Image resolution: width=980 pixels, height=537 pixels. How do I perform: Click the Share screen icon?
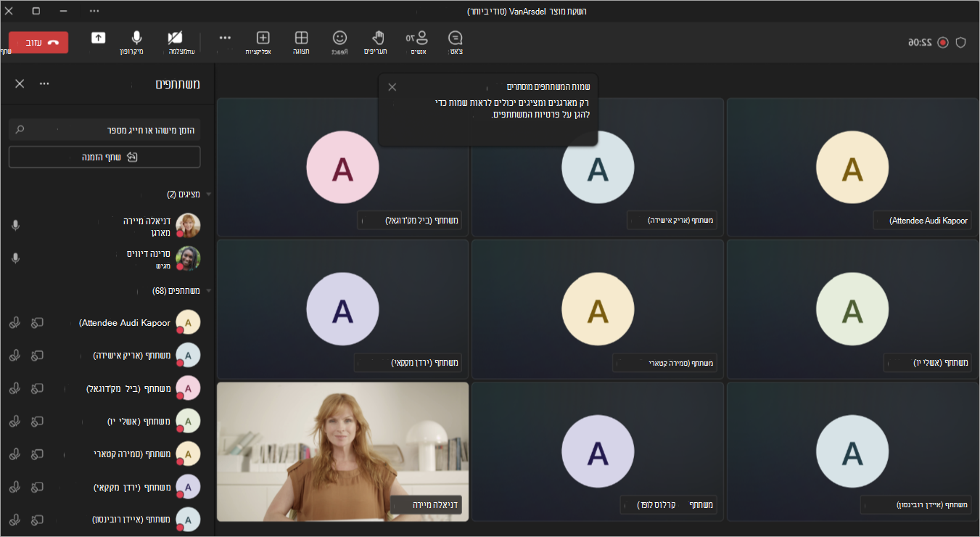pyautogui.click(x=99, y=38)
